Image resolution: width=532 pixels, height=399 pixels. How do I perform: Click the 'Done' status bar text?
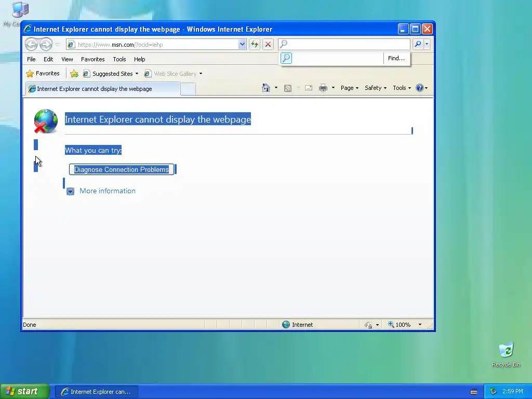click(x=30, y=325)
